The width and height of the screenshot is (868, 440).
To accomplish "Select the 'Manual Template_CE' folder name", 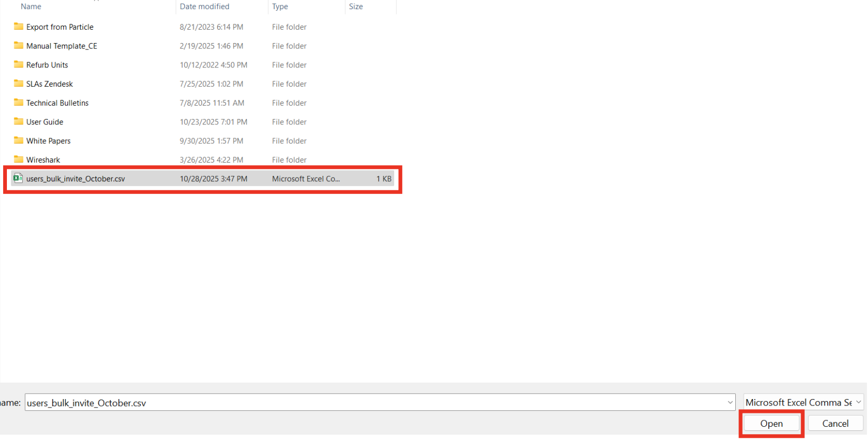I will click(x=62, y=46).
